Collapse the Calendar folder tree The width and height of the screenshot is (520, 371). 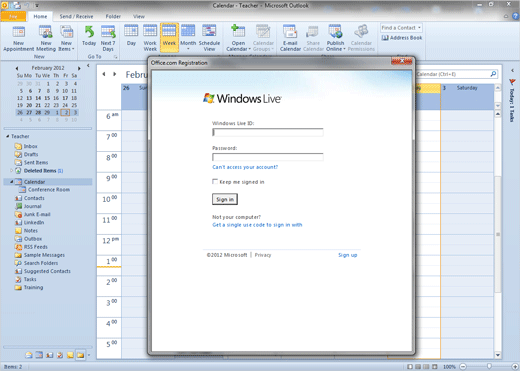tap(11, 182)
